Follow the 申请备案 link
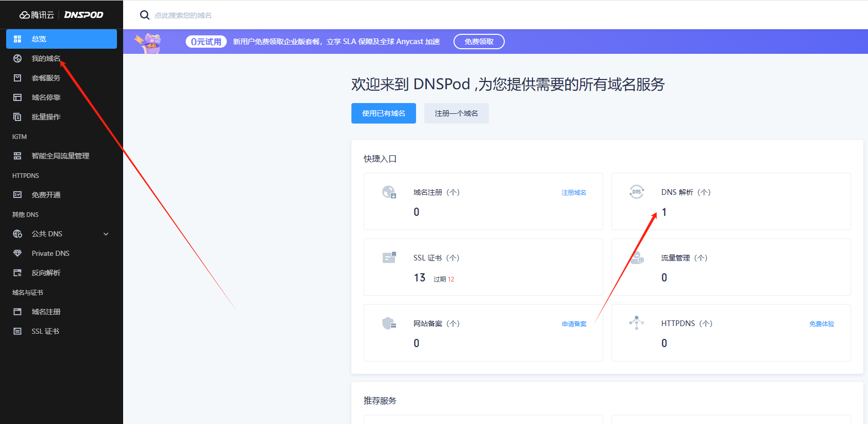Image resolution: width=868 pixels, height=424 pixels. [574, 324]
